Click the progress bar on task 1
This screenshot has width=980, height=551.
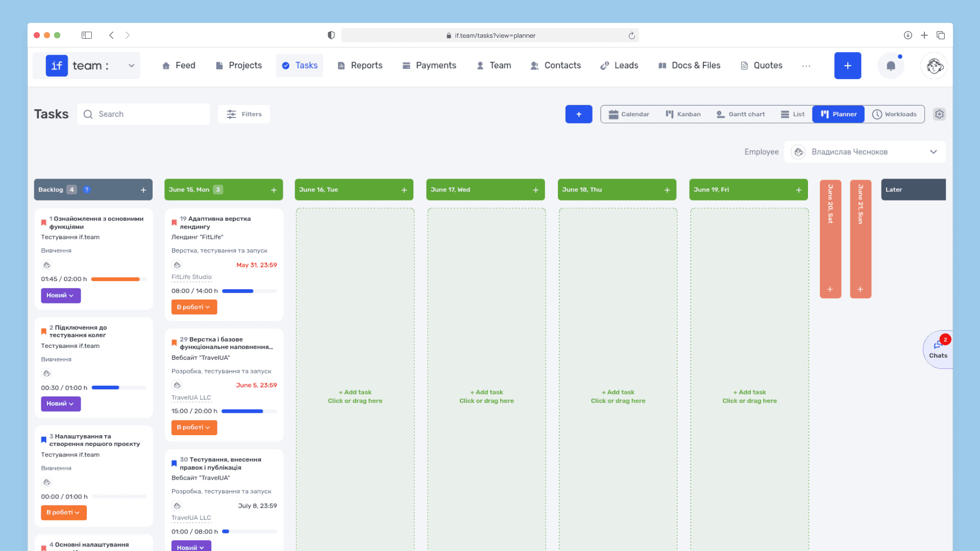coord(118,280)
